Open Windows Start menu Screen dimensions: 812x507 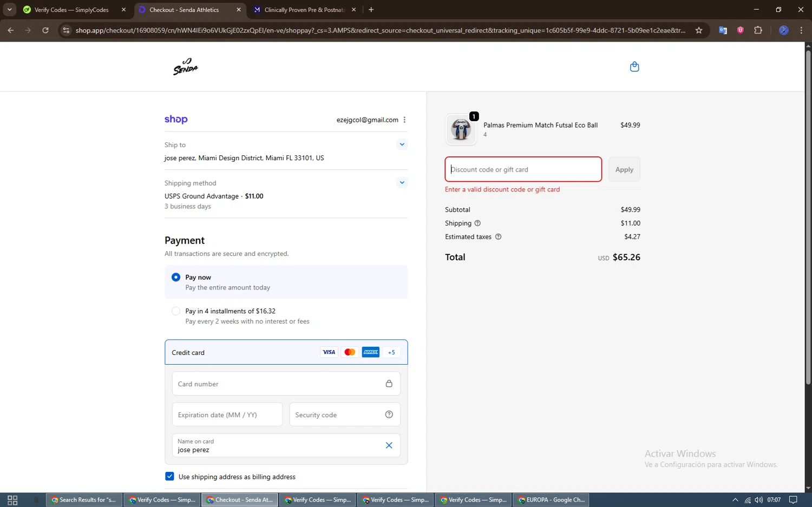pyautogui.click(x=12, y=500)
